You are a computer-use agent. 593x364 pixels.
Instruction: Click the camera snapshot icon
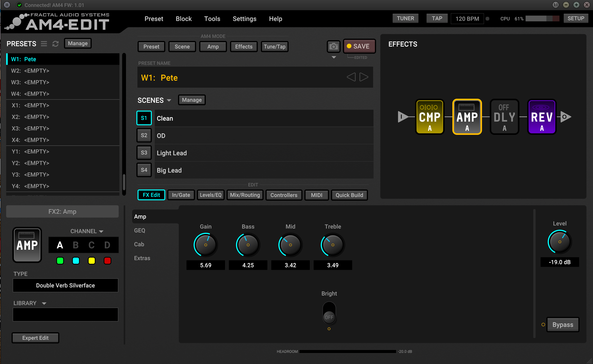point(333,46)
